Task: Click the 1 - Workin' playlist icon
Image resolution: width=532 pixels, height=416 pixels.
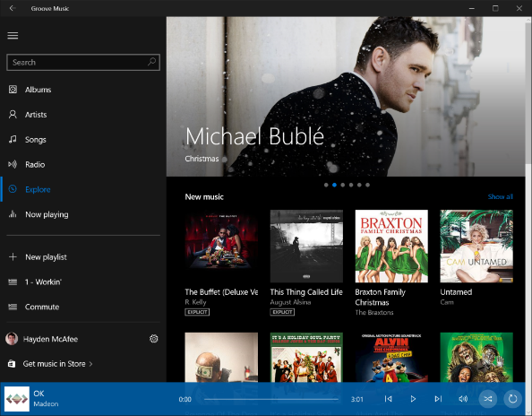Action: point(13,282)
